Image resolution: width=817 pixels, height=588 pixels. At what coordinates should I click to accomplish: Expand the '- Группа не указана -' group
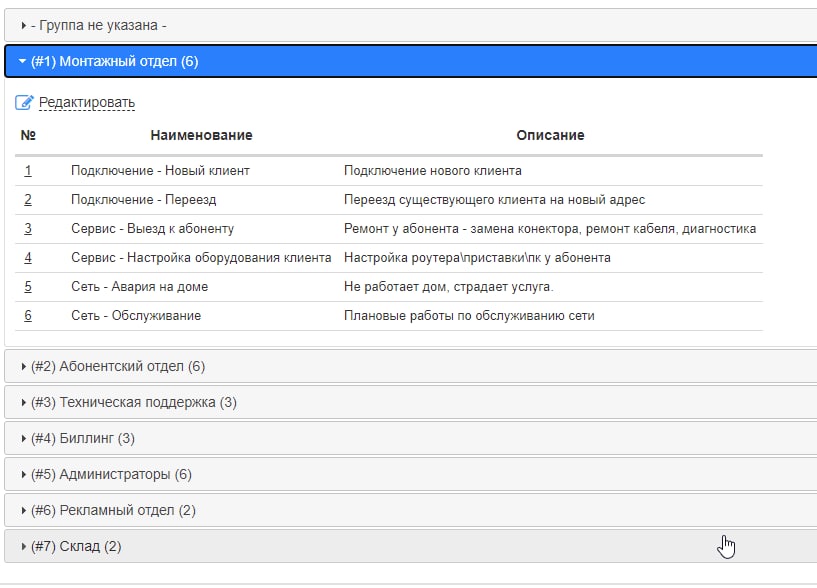(x=411, y=25)
